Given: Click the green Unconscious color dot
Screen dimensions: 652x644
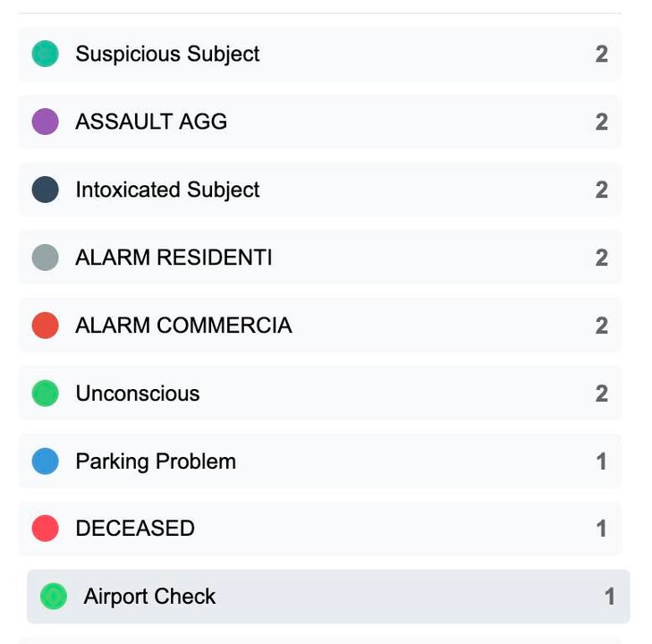Looking at the screenshot, I should click(x=45, y=394).
